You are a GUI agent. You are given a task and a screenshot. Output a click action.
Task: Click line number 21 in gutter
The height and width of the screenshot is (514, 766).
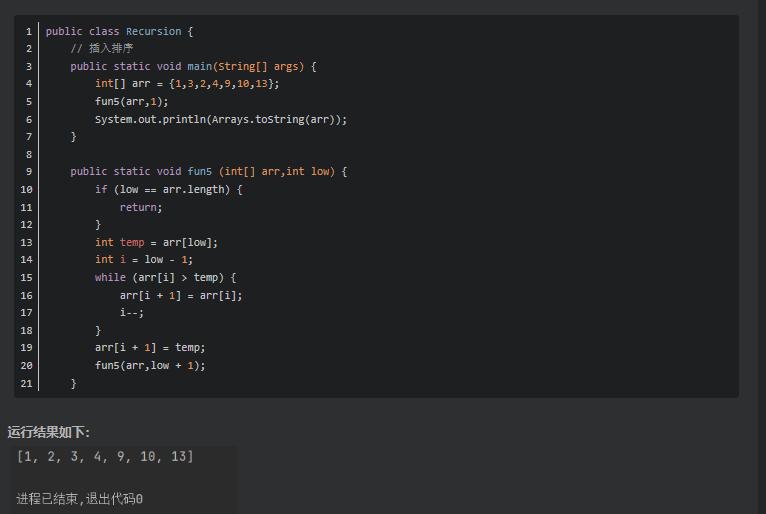coord(26,384)
